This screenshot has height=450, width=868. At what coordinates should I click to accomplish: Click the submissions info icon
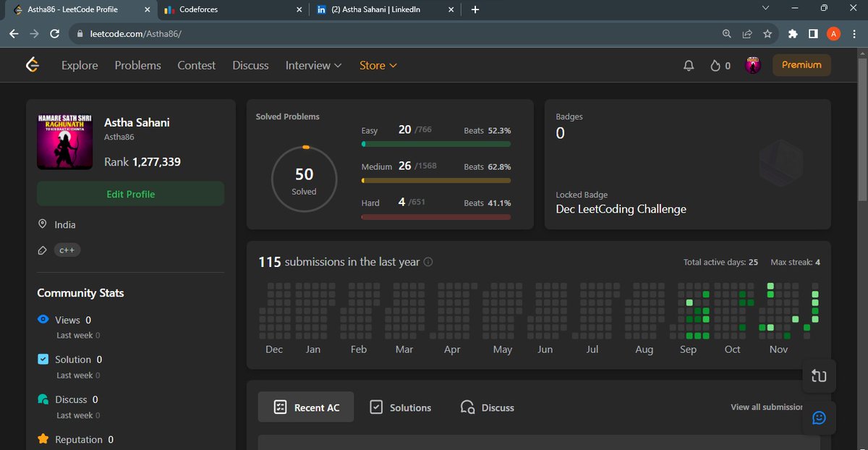point(428,262)
